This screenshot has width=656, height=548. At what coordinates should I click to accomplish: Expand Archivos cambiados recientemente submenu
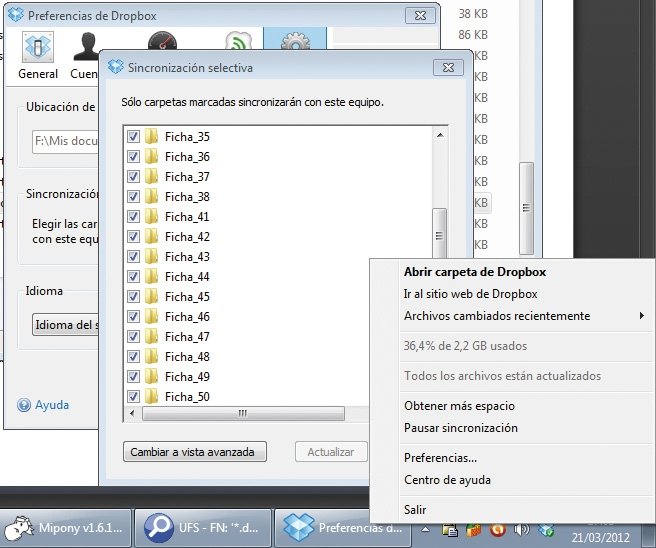pos(524,316)
